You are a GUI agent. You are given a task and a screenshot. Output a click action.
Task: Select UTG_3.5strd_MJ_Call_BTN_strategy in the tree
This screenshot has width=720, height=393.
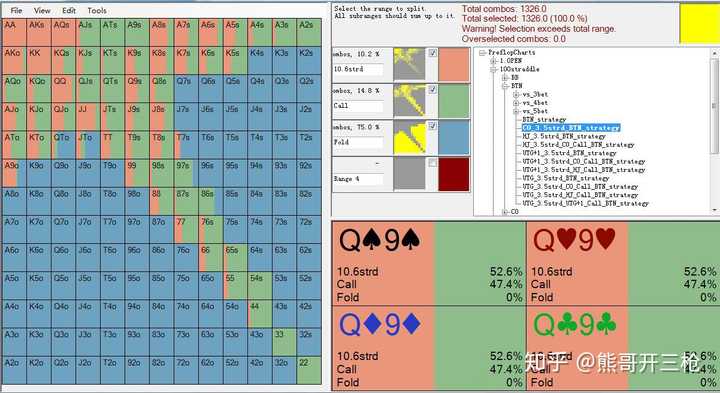point(580,195)
